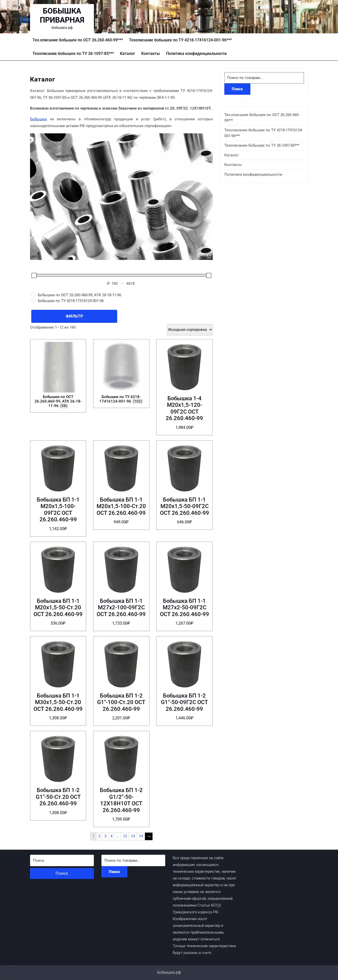
Task: Go to page 14 in pagination
Action: 141,836
